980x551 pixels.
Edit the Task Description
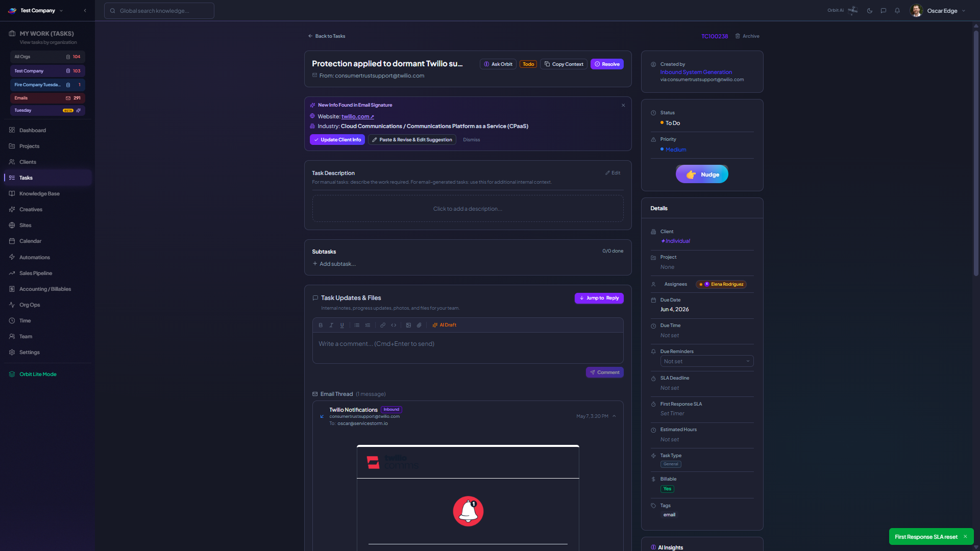(x=613, y=173)
